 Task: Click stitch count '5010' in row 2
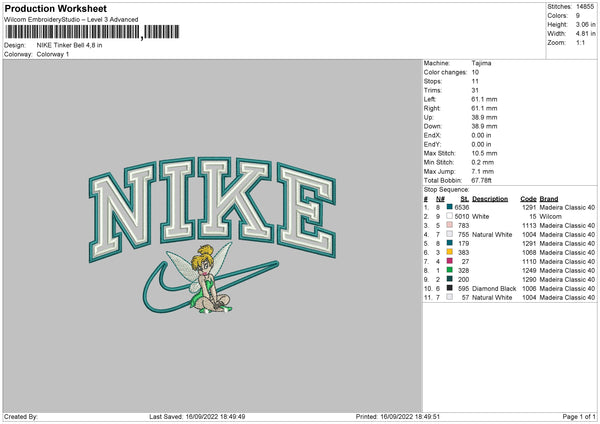pyautogui.click(x=462, y=217)
